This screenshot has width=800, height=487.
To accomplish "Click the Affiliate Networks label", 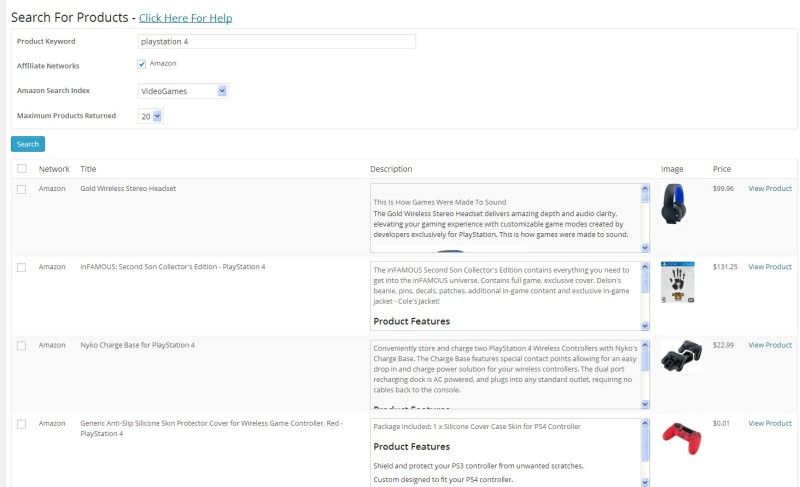I will pyautogui.click(x=48, y=66).
